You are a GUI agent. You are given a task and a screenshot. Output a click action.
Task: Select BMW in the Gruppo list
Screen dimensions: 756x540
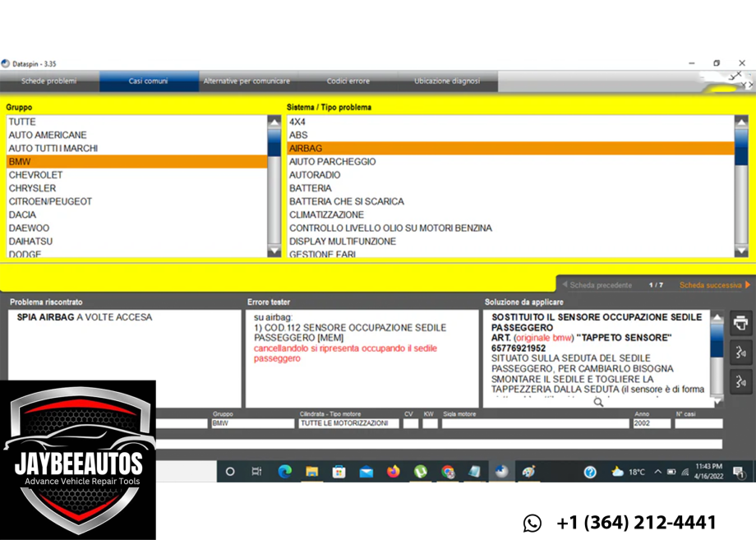(x=137, y=162)
